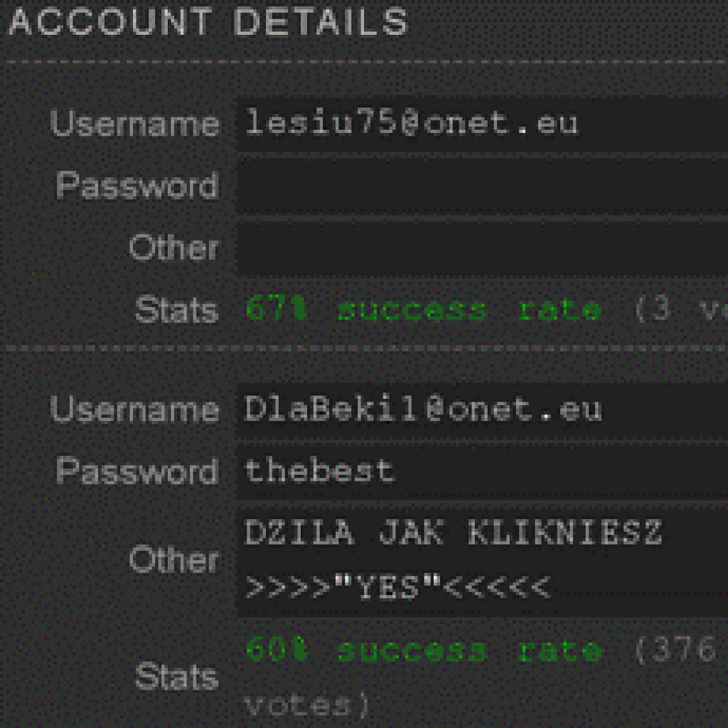Focus the empty Other field of first account
Screen dimensions: 728x728
point(483,249)
